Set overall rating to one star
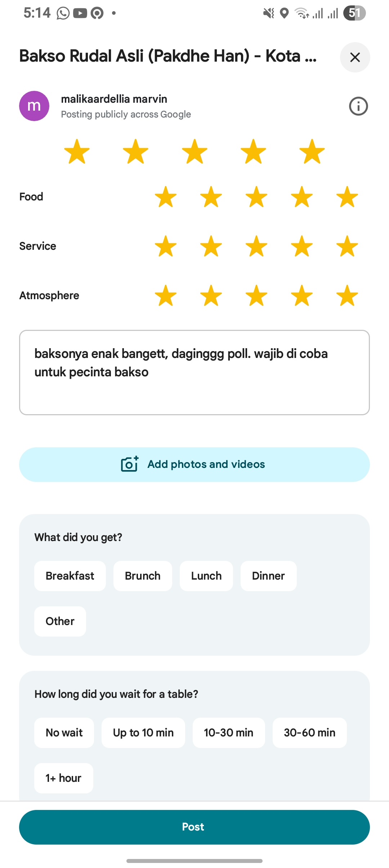389x868 pixels. click(77, 151)
